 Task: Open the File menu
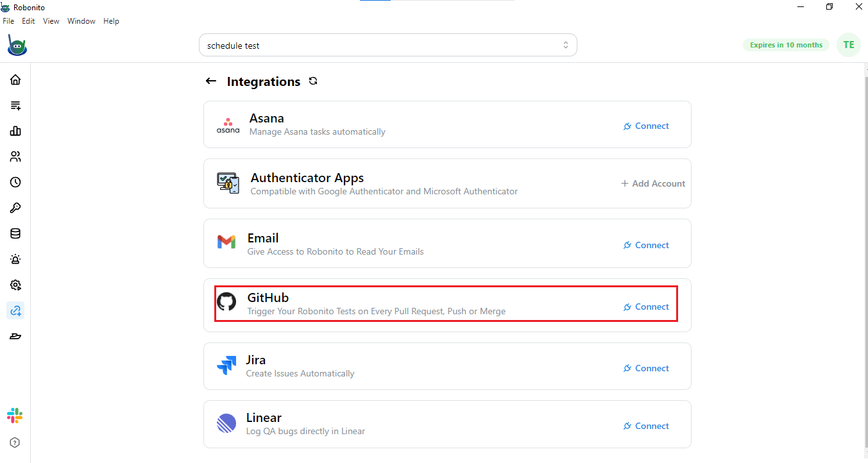(8, 21)
